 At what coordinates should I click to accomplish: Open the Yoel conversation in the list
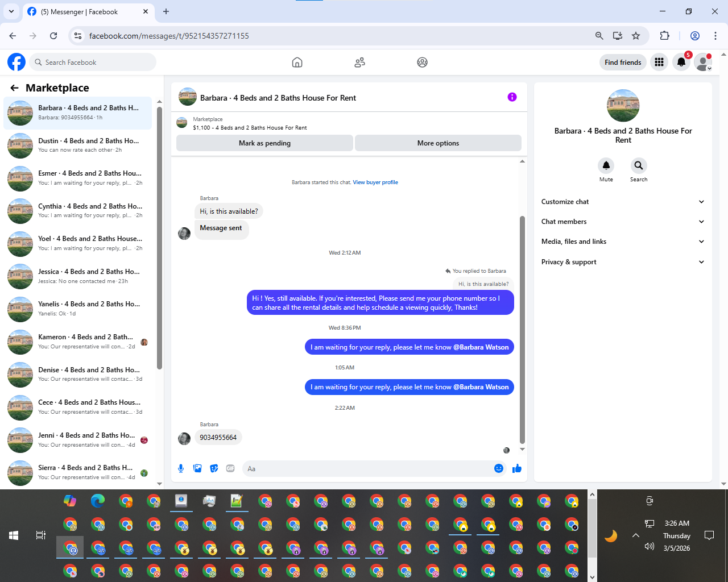pos(78,243)
